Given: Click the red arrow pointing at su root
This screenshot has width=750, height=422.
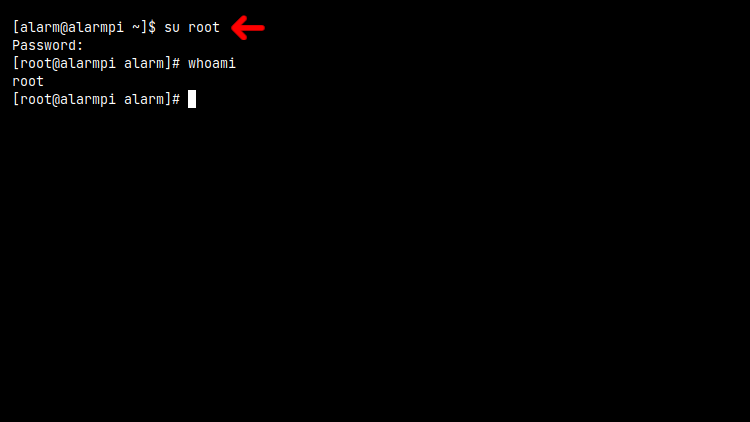Looking at the screenshot, I should [x=248, y=28].
